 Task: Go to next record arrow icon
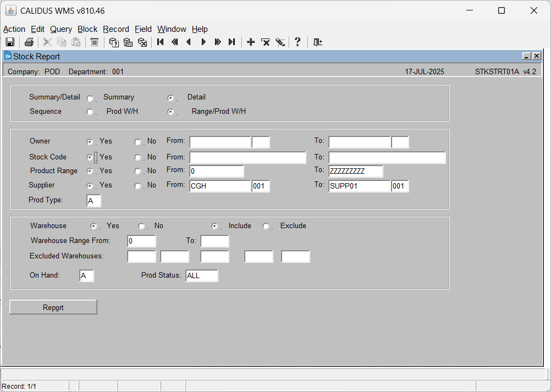tap(203, 42)
